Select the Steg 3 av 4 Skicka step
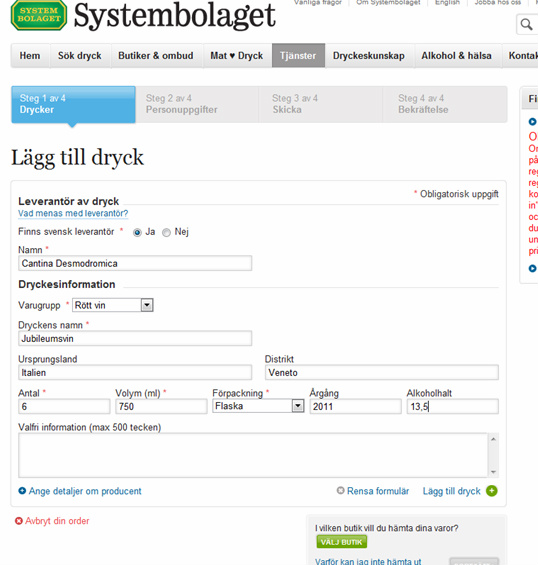The image size is (538, 565). (321, 104)
